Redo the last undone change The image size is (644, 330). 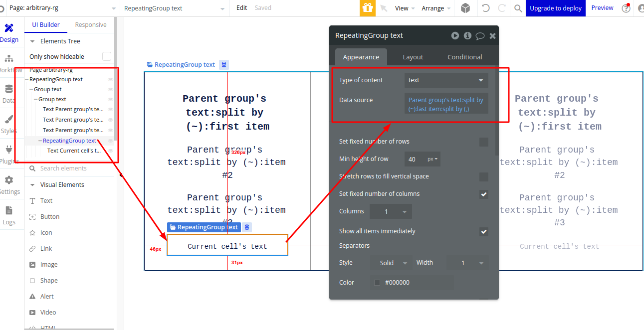(502, 8)
